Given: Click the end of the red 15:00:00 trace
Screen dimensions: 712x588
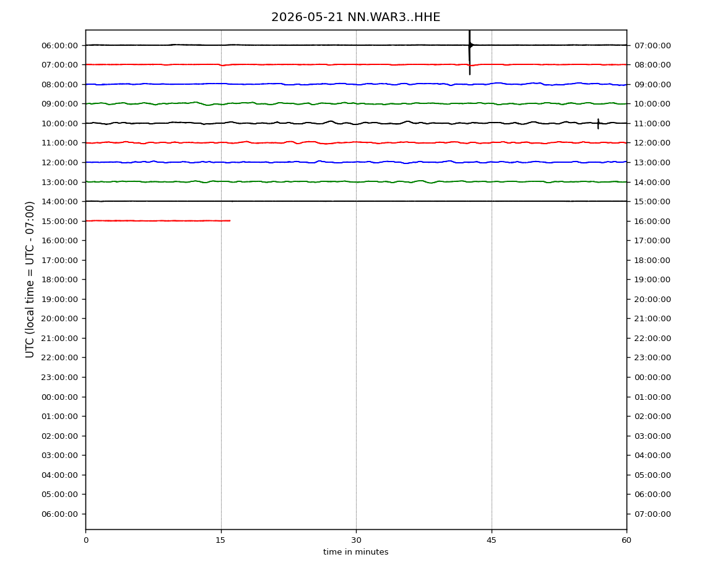Looking at the screenshot, I should coord(229,221).
